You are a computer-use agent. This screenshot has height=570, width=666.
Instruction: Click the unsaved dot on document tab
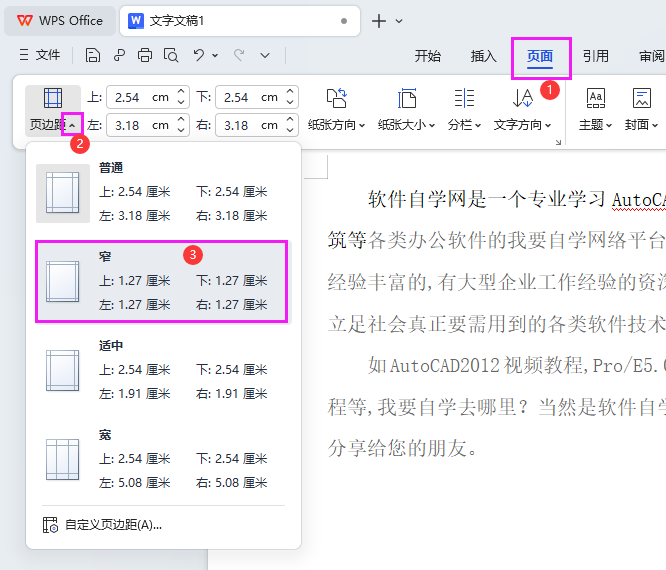[x=344, y=21]
